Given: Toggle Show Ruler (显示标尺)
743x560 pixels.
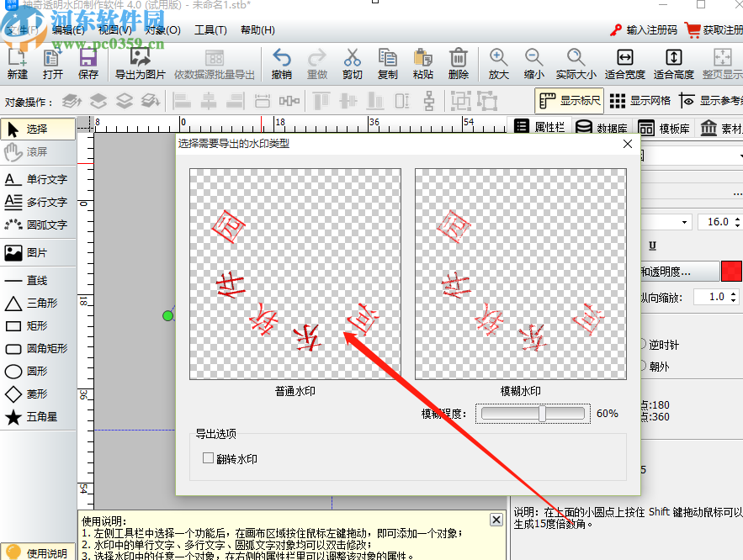Looking at the screenshot, I should pos(570,100).
